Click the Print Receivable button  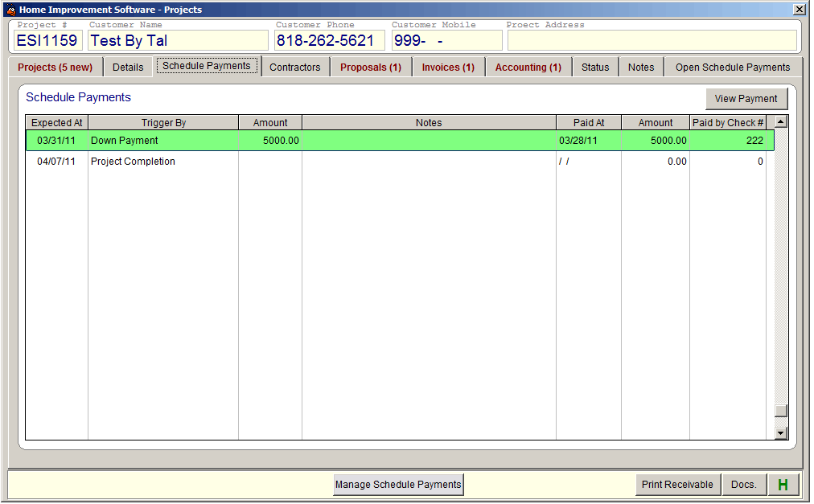[x=677, y=485]
